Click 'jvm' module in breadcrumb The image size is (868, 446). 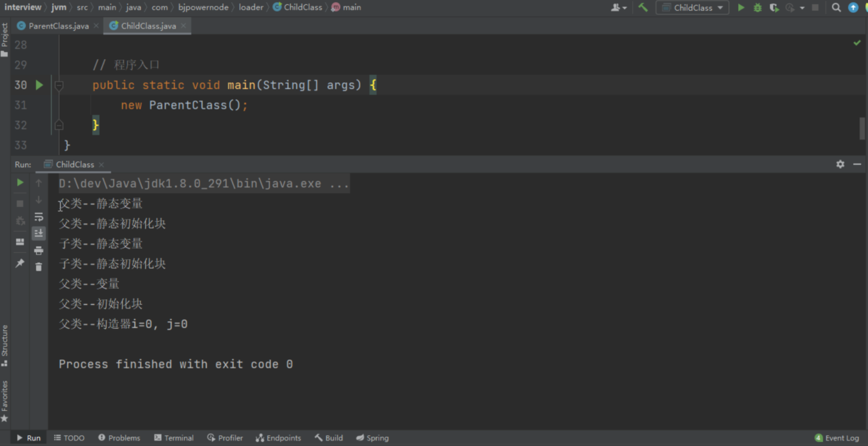click(x=59, y=7)
